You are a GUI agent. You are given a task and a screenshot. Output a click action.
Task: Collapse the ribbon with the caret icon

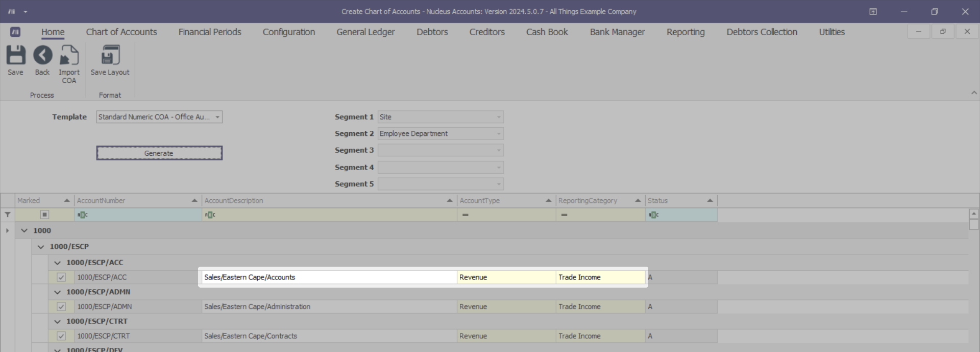coord(974,93)
